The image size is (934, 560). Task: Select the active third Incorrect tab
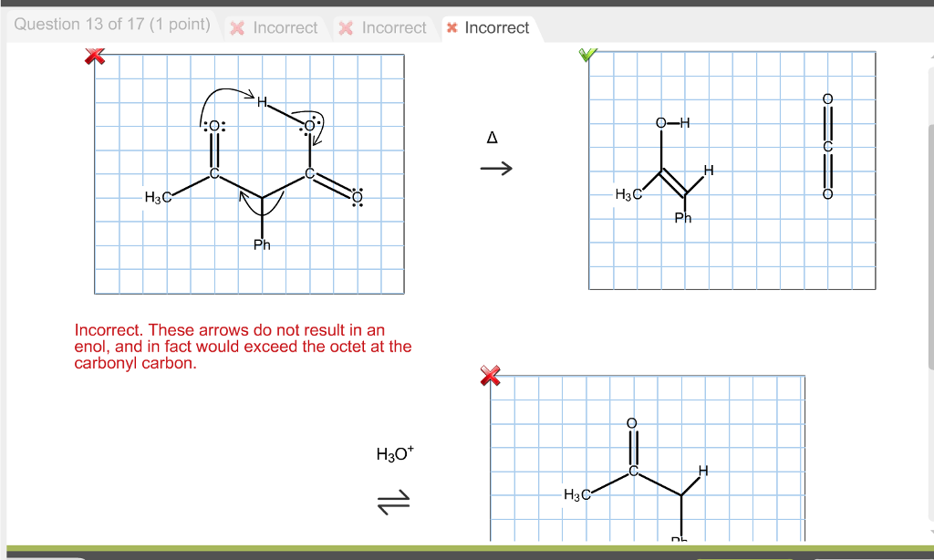[x=488, y=28]
